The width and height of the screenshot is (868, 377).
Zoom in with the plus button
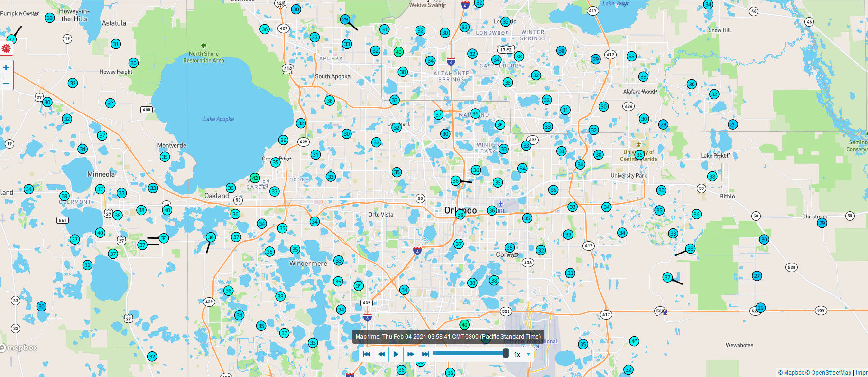(6, 68)
